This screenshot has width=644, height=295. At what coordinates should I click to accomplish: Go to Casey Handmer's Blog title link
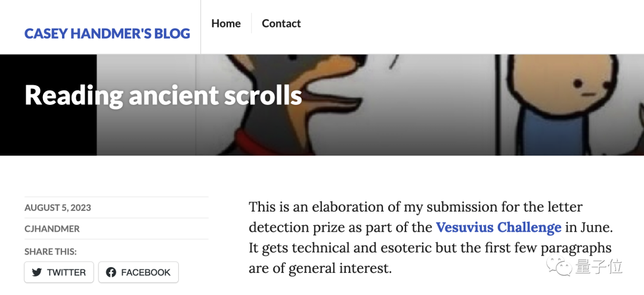[x=107, y=33]
